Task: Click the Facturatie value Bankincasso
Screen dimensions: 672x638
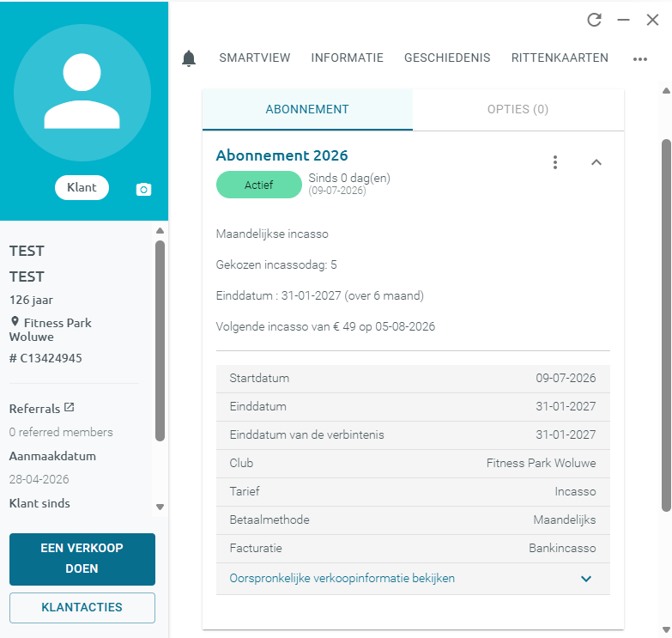Action: point(562,548)
